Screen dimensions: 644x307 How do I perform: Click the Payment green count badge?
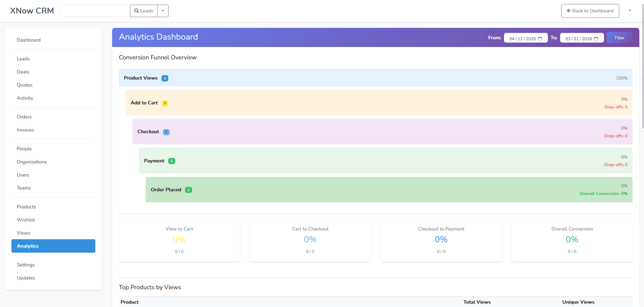click(x=172, y=161)
